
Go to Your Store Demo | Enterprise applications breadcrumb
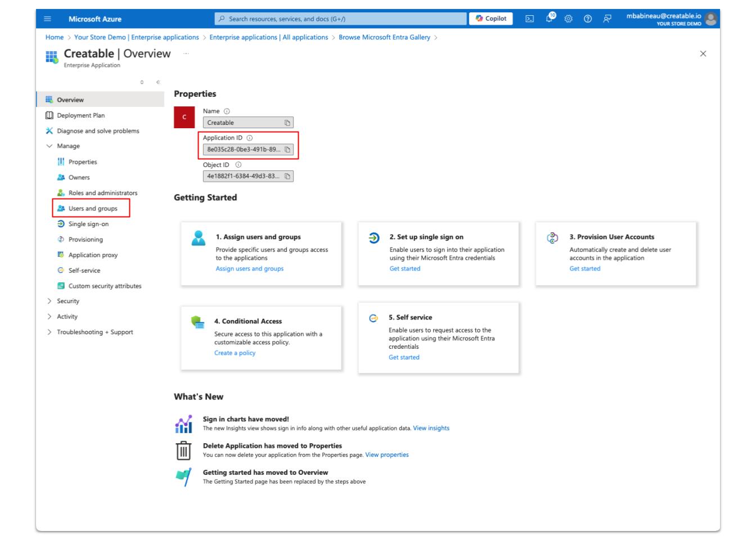point(137,37)
